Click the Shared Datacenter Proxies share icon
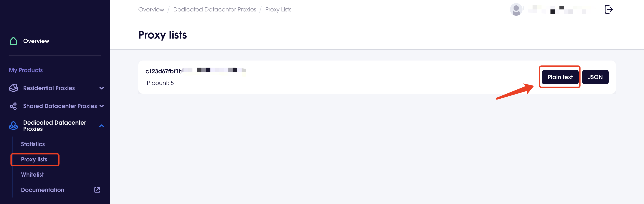 (13, 106)
